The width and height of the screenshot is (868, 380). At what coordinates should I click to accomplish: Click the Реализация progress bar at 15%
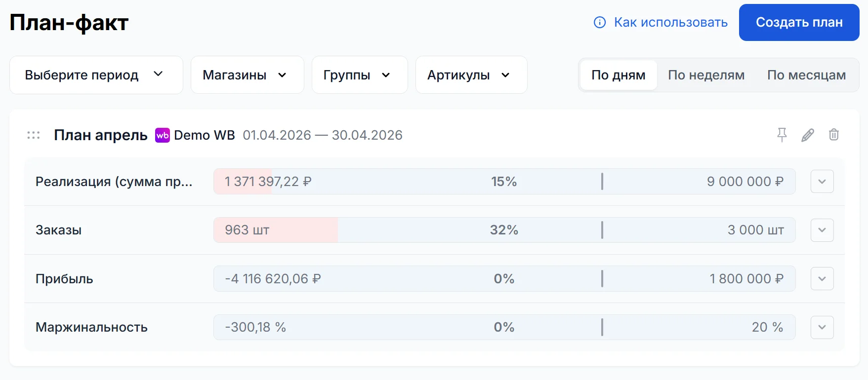[x=504, y=182]
